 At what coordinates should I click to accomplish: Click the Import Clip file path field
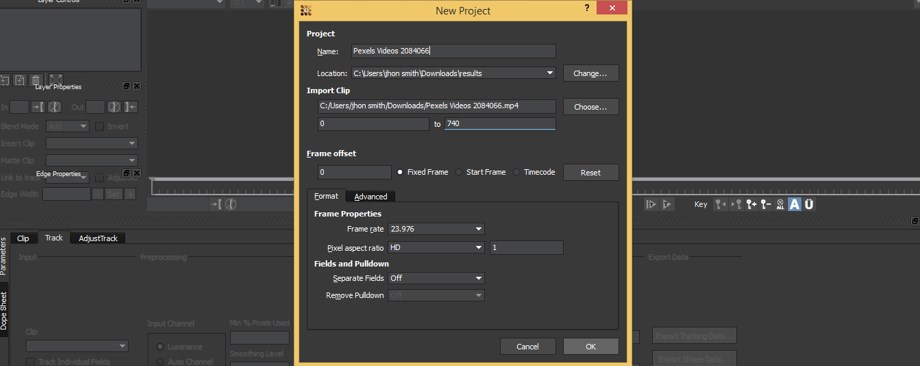(x=437, y=106)
